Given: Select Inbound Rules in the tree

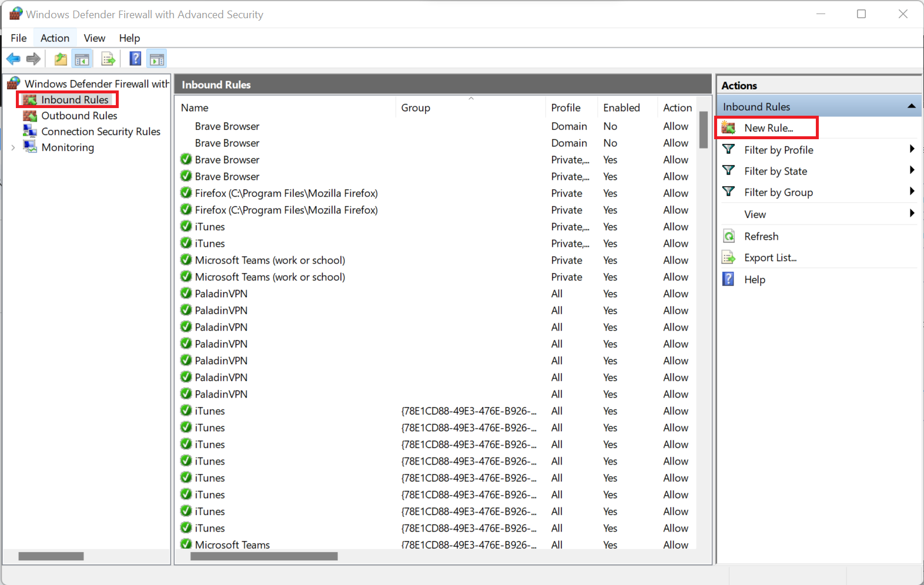Looking at the screenshot, I should coord(75,100).
